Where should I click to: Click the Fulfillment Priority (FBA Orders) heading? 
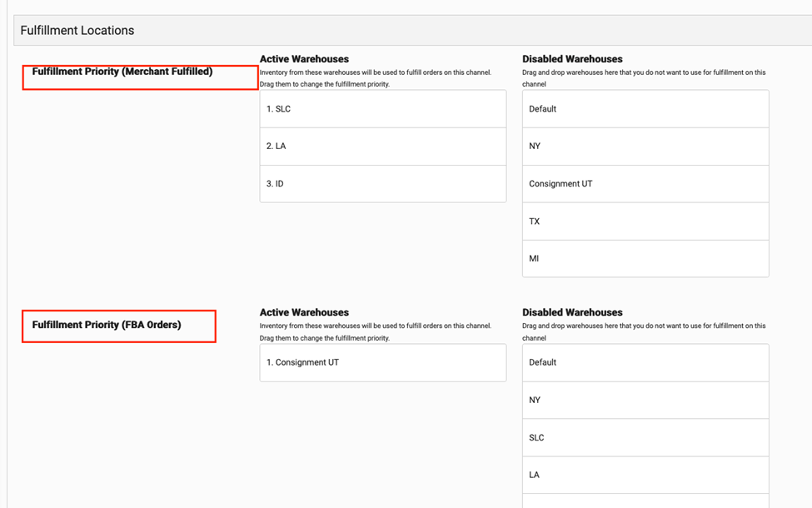118,326
